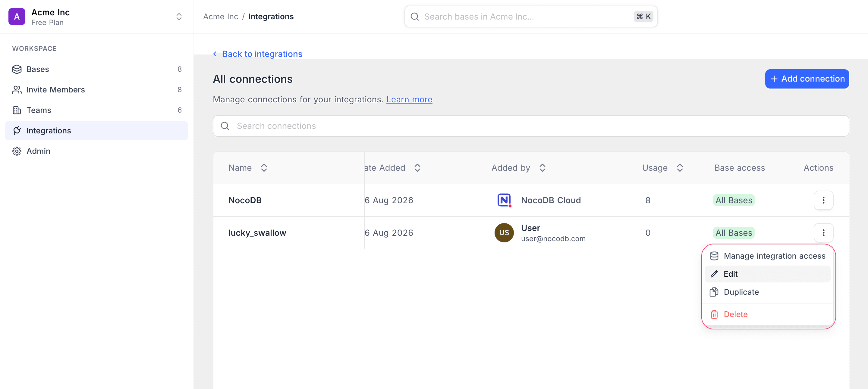868x389 pixels.
Task: Click the magnifier icon in Search connections
Action: 225,126
